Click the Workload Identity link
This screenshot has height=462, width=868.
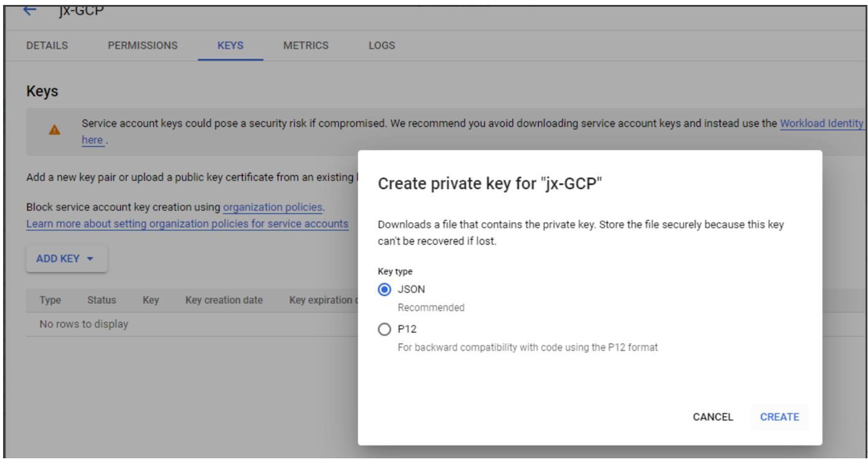(x=821, y=123)
